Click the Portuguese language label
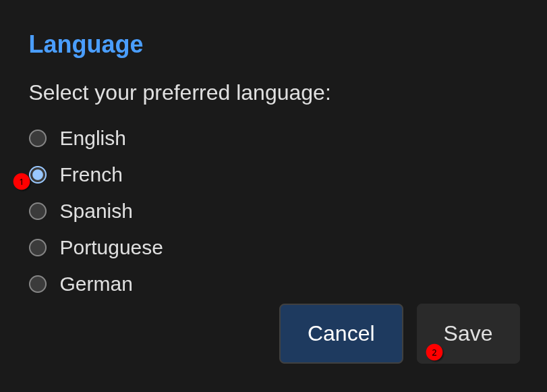This screenshot has height=392, width=547. tap(111, 248)
